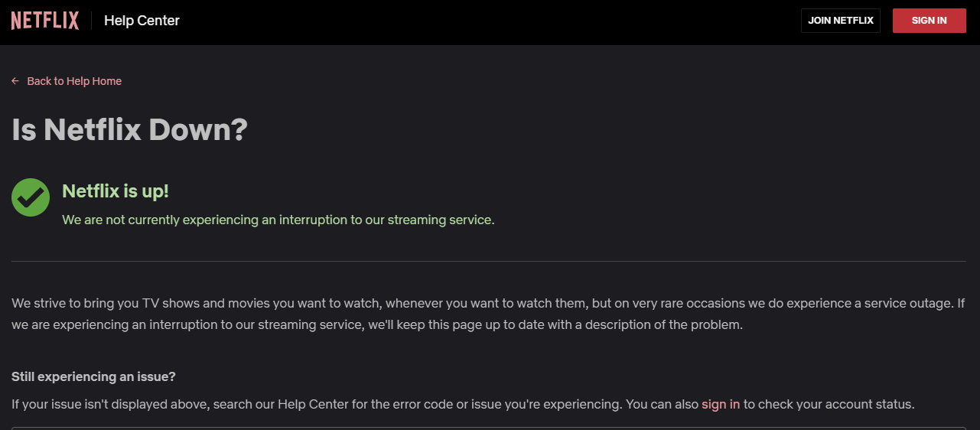Click the Netflix logo
This screenshot has height=430, width=980.
[x=45, y=21]
